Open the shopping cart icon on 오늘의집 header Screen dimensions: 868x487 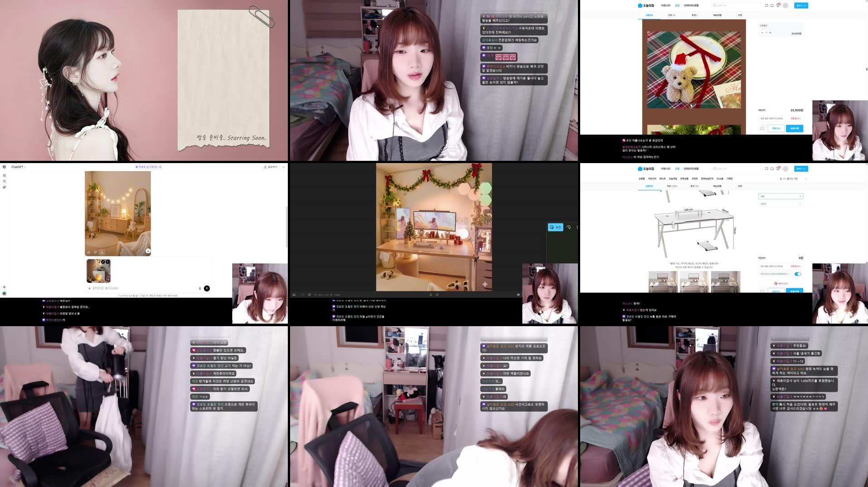click(x=778, y=5)
